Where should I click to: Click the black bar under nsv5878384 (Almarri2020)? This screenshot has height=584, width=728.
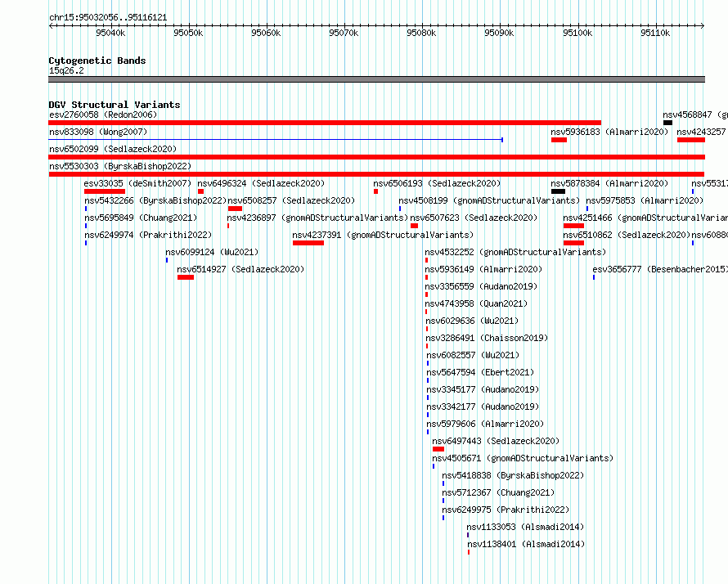pyautogui.click(x=558, y=191)
